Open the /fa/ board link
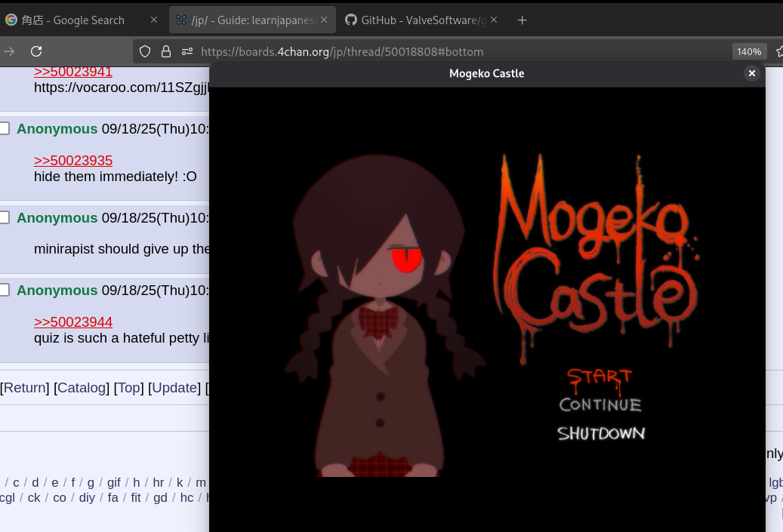783x532 pixels. point(113,497)
